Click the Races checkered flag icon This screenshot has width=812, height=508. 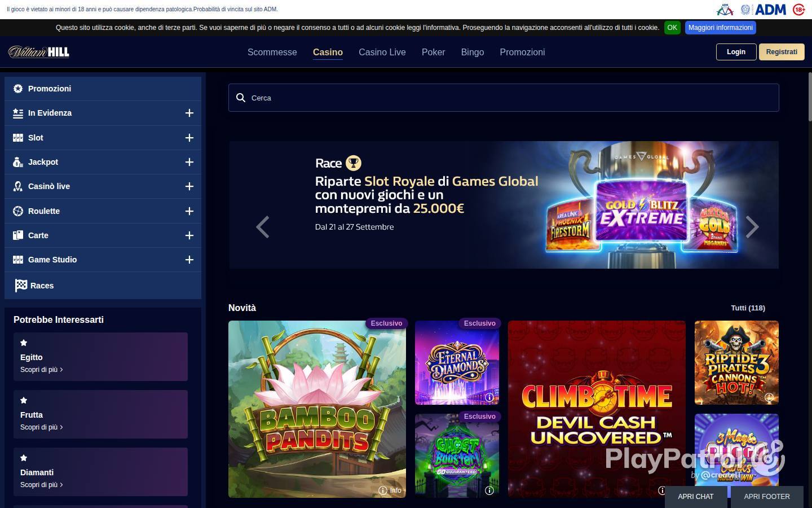pos(21,286)
